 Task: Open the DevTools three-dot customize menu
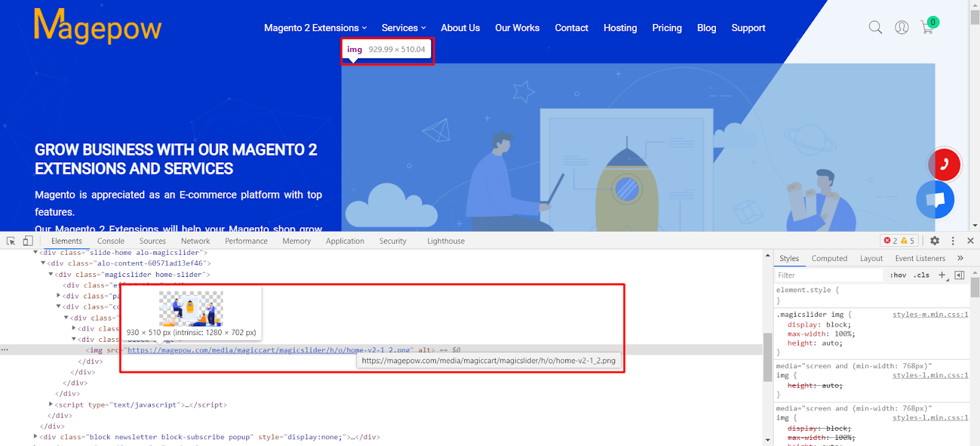pyautogui.click(x=952, y=241)
